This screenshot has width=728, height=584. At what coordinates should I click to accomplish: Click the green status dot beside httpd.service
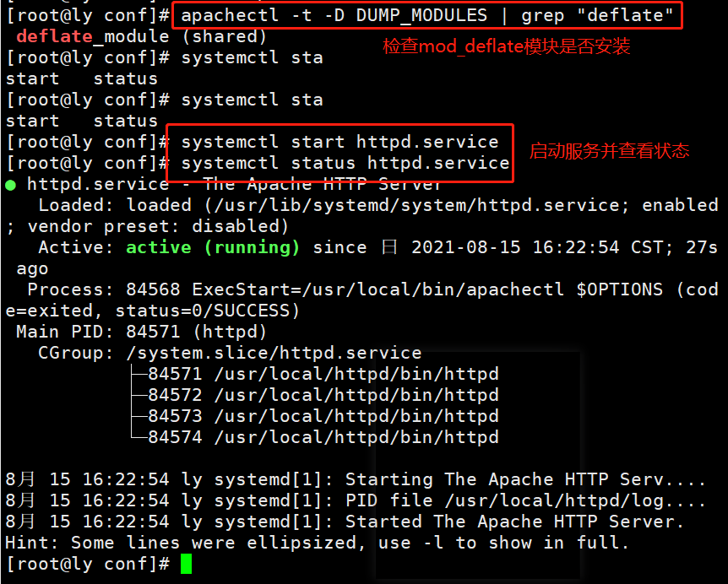[11, 186]
